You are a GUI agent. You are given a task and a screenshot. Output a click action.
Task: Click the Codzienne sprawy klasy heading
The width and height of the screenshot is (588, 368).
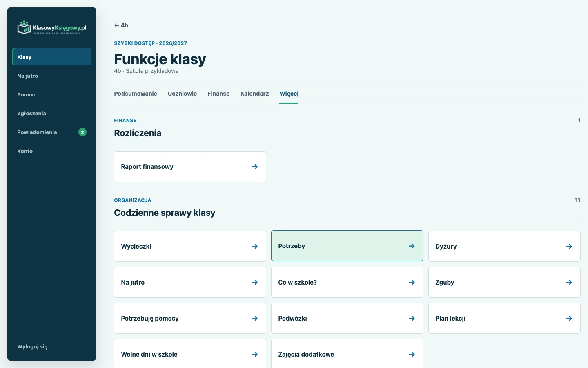point(165,213)
